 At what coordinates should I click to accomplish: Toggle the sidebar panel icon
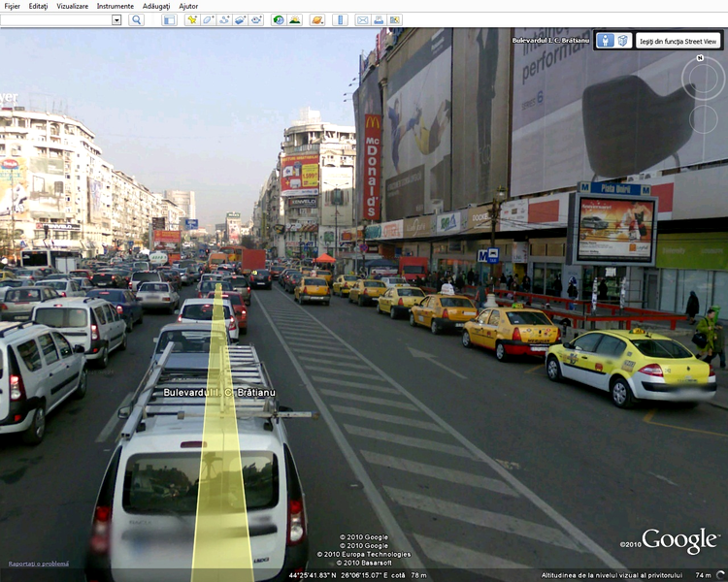click(169, 20)
